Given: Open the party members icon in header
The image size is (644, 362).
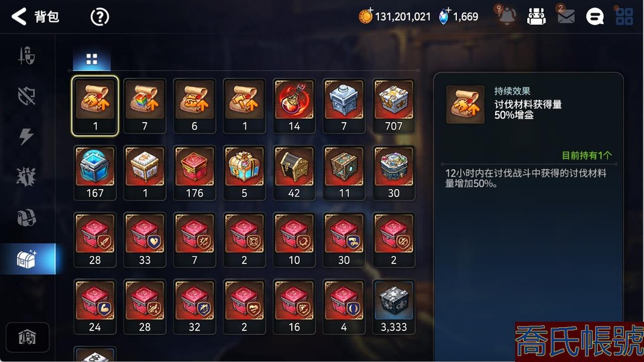Looking at the screenshot, I should (537, 16).
